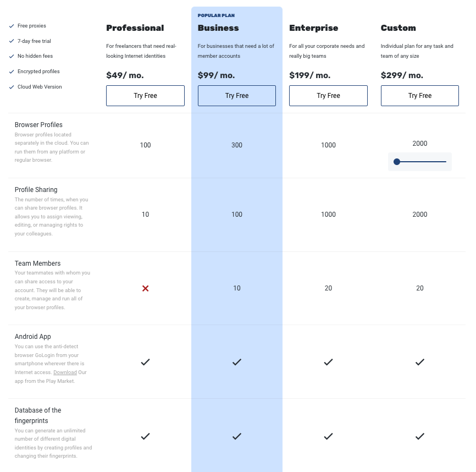Click fingerprints database checkmark under Enterprise

(x=328, y=436)
